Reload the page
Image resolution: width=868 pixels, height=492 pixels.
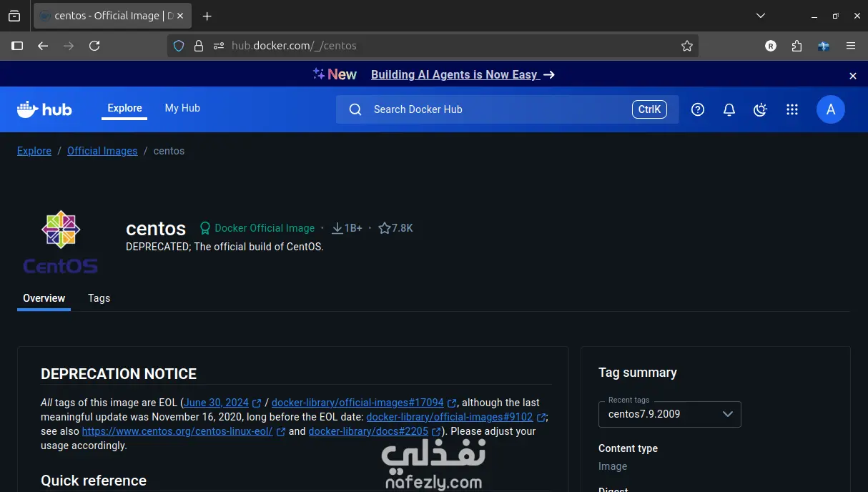click(x=94, y=46)
